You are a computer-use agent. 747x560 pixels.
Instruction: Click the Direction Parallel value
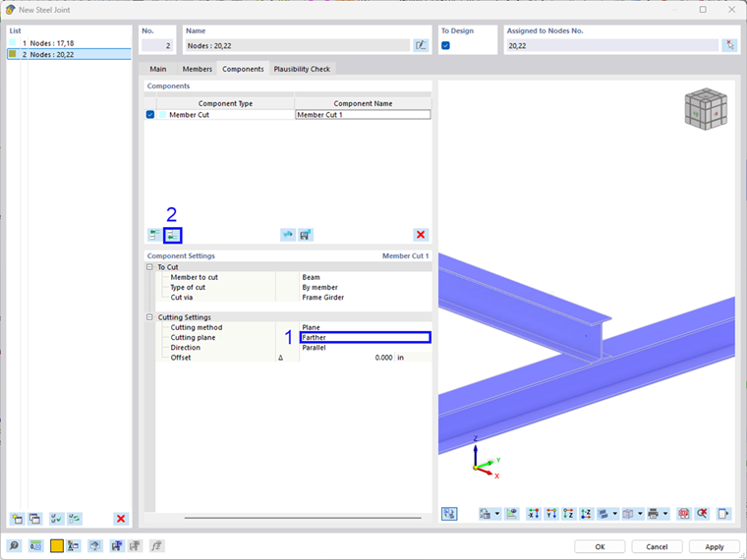[x=366, y=348]
